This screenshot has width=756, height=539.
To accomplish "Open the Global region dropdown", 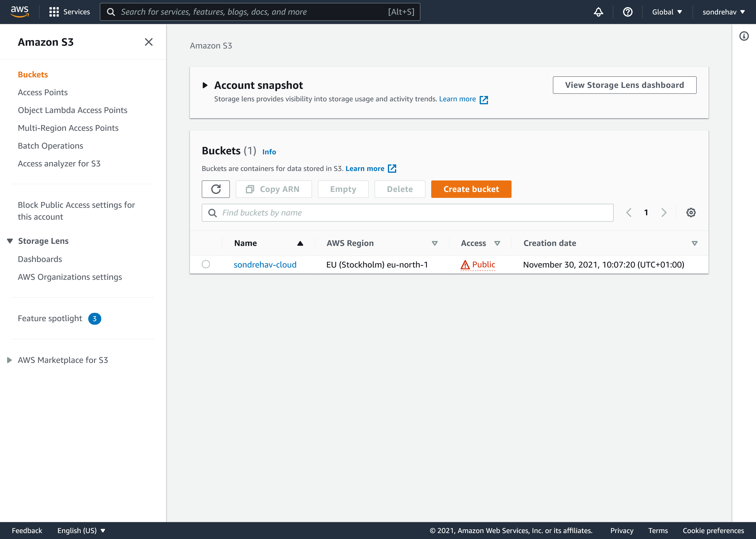I will click(667, 12).
